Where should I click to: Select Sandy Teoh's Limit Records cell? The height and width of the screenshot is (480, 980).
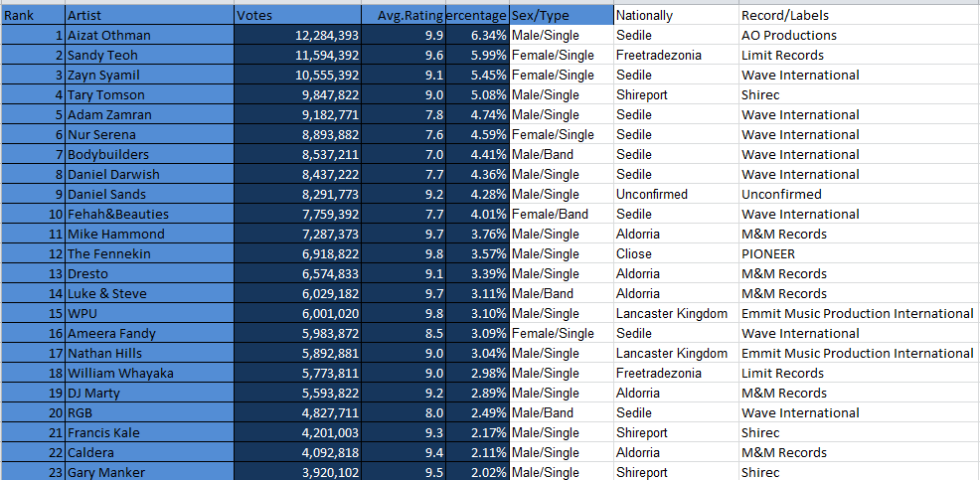click(860, 55)
